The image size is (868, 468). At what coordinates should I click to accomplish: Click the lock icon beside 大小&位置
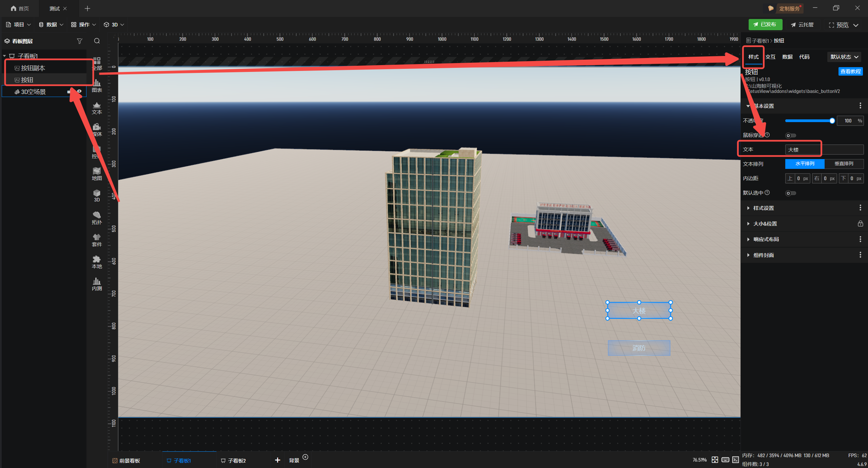click(860, 224)
